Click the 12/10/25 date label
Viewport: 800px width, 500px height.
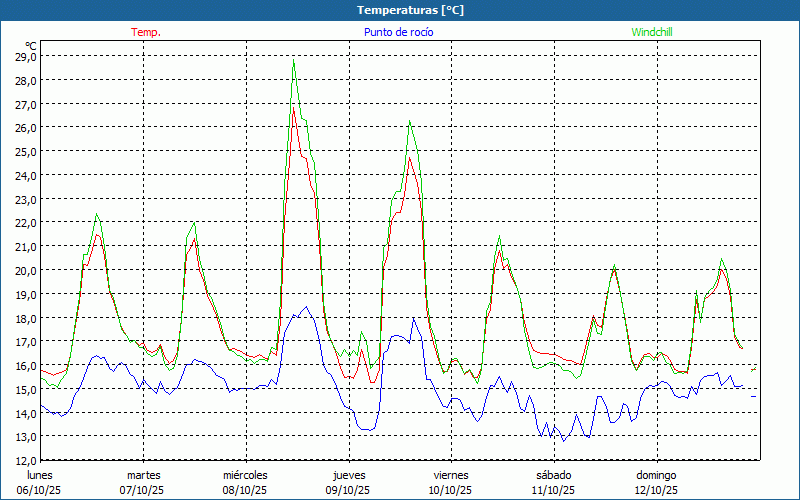pos(656,490)
